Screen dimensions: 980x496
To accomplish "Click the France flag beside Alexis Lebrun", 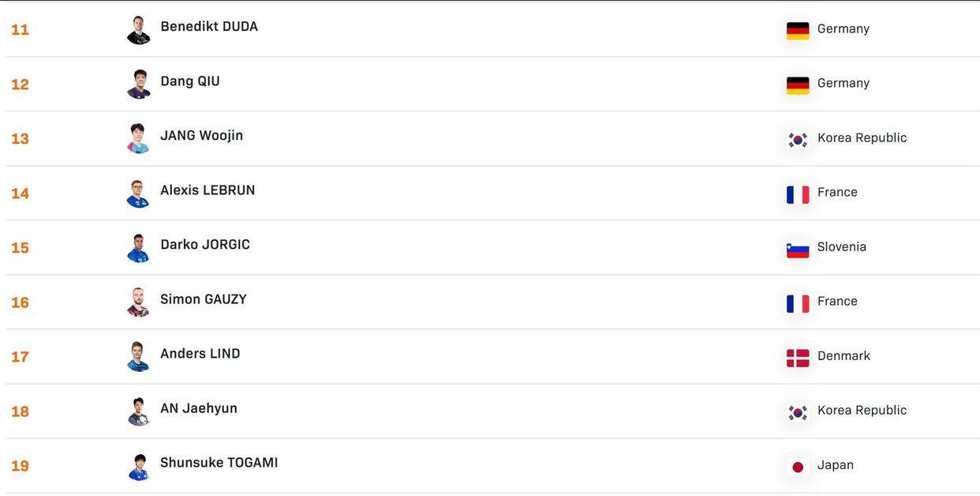I will pos(798,194).
